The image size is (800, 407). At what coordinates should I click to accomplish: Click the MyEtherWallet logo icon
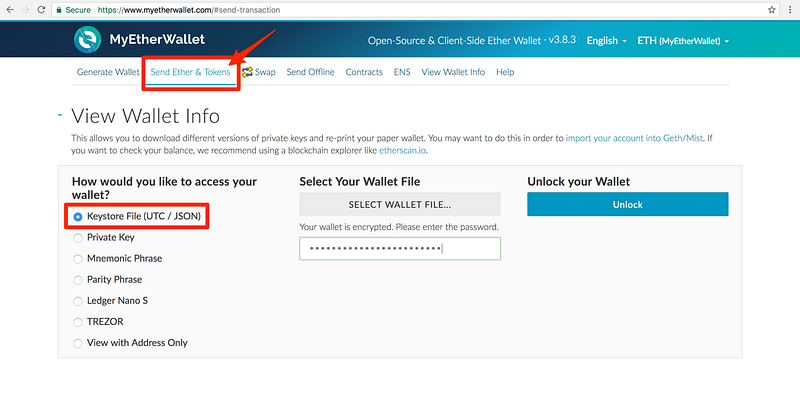click(87, 39)
